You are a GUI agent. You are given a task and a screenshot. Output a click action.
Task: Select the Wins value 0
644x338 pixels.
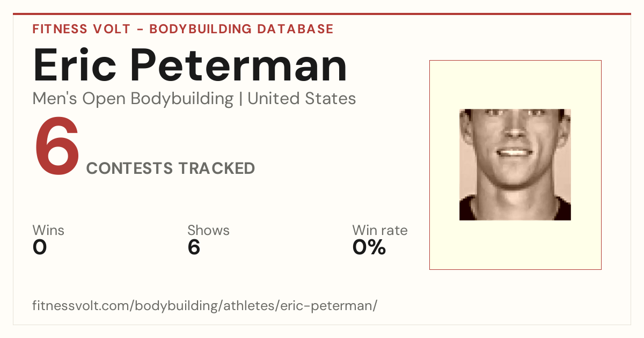[x=40, y=247]
